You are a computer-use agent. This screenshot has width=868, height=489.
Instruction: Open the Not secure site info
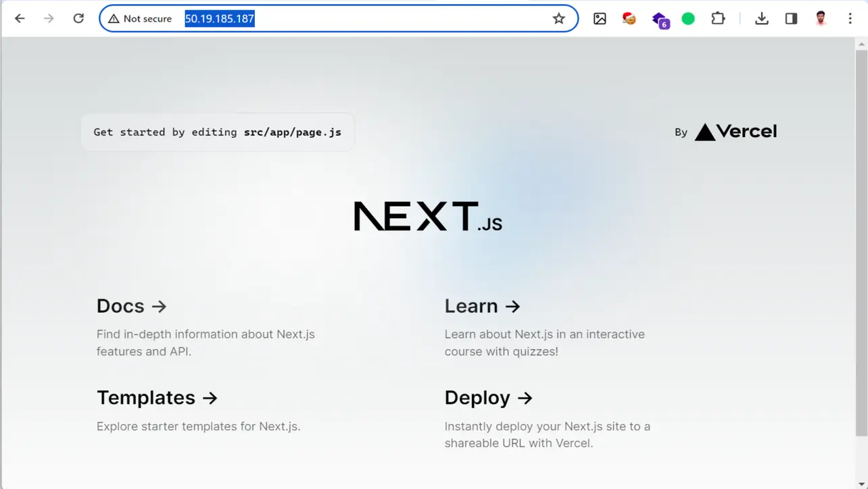click(x=140, y=19)
